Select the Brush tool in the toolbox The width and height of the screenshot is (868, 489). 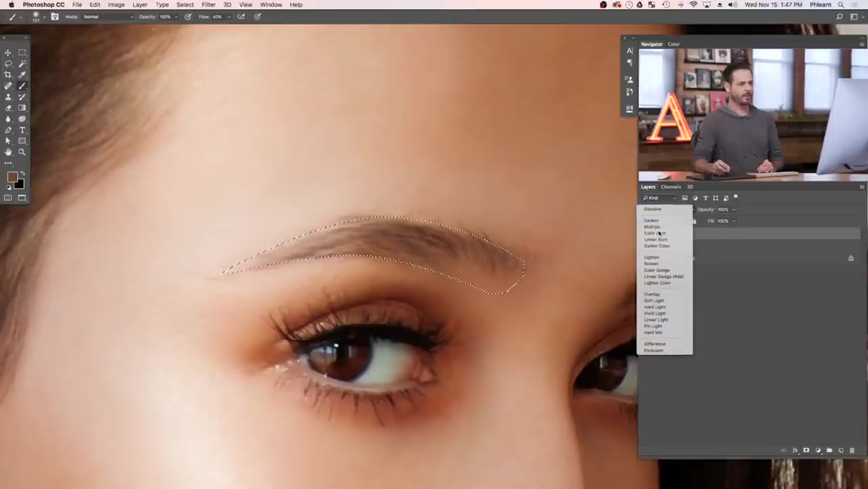click(22, 86)
